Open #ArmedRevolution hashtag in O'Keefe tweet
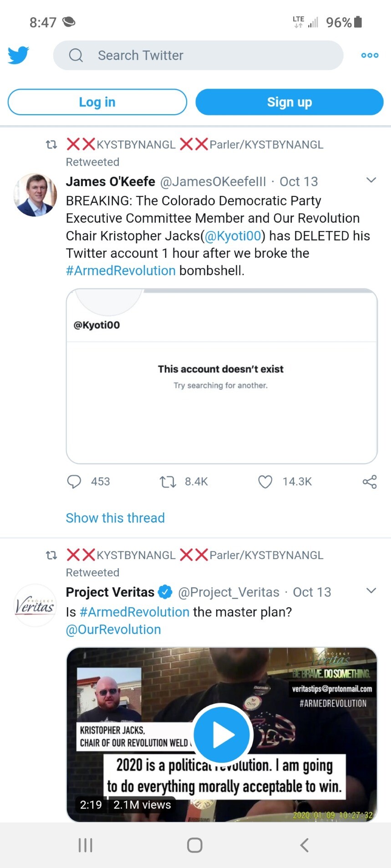This screenshot has height=868, width=391. [x=121, y=271]
